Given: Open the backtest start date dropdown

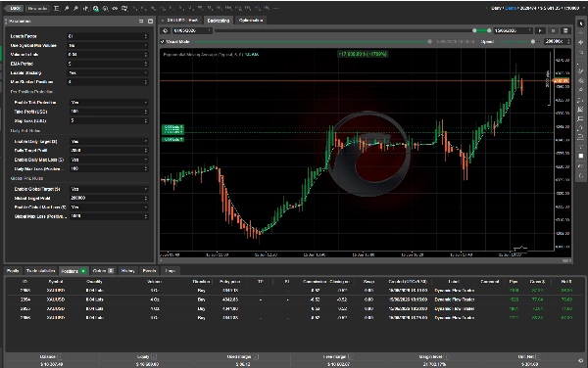Looking at the screenshot, I should [192, 30].
